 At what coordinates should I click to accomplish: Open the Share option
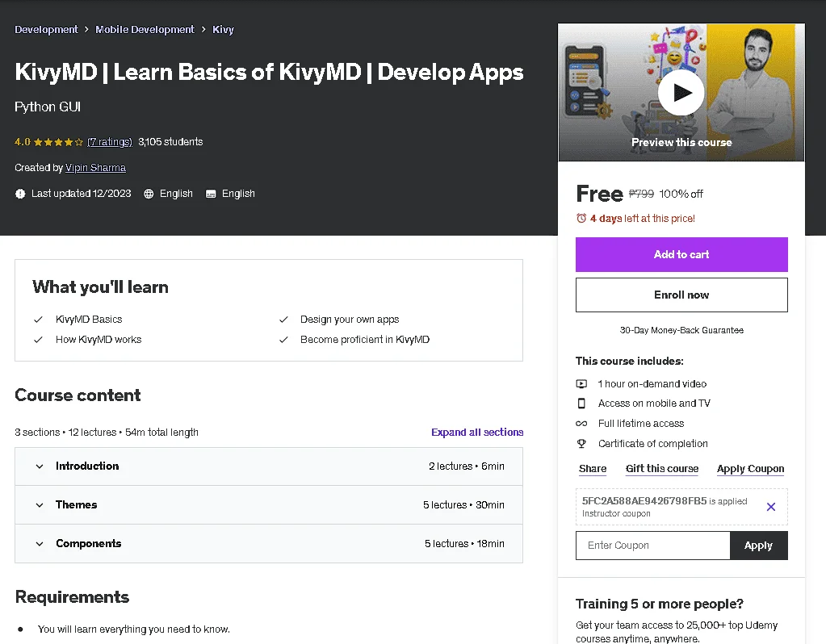click(x=593, y=469)
